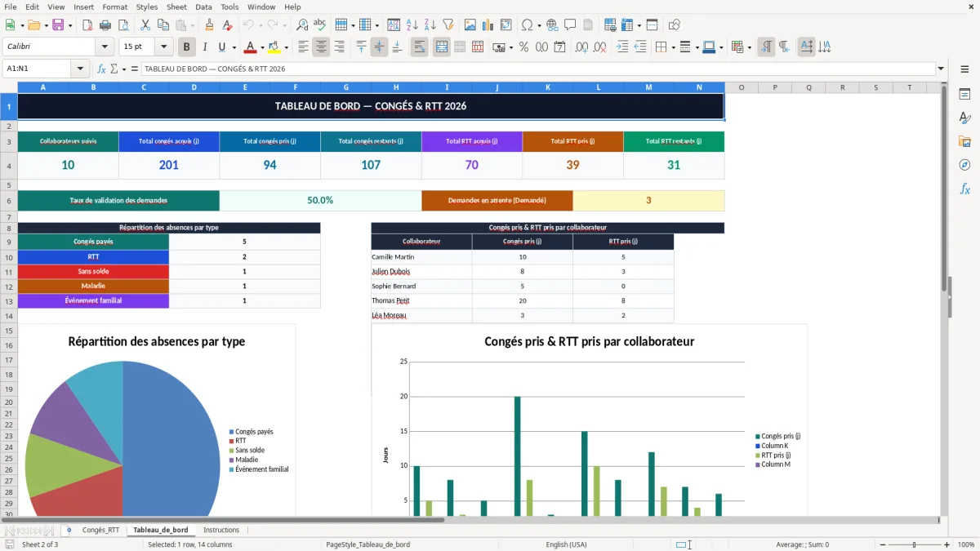Click the AutoFilter funnel icon
The width and height of the screenshot is (980, 551).
pyautogui.click(x=448, y=25)
